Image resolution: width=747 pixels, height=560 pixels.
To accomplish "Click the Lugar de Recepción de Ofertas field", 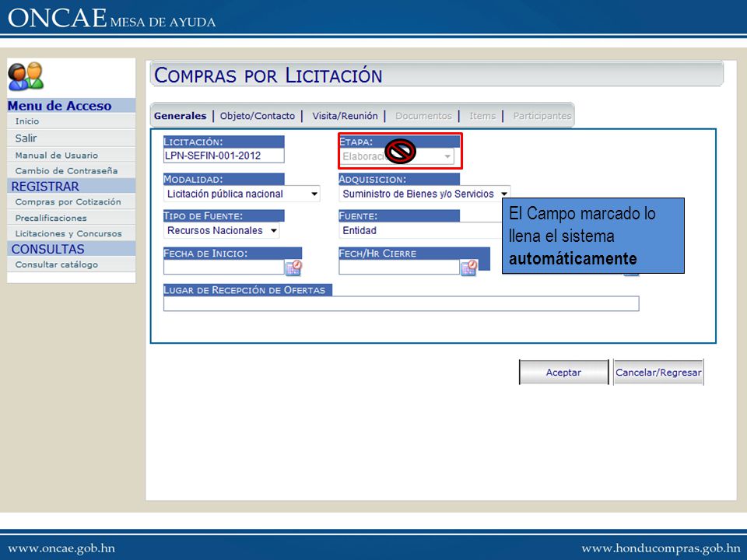I will (x=402, y=303).
